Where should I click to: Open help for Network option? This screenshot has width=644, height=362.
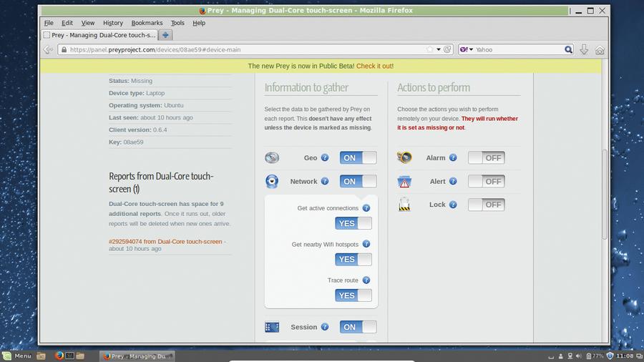click(325, 181)
